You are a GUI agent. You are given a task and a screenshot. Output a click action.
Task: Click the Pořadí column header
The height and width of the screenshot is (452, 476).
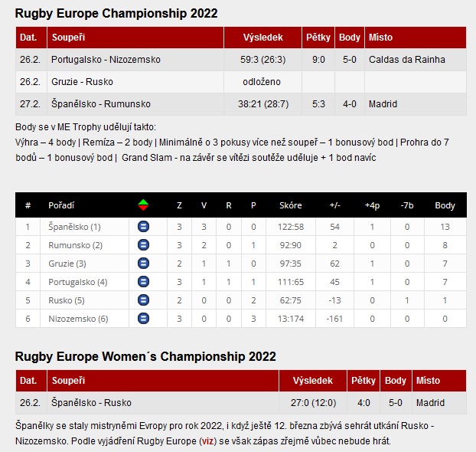point(61,205)
